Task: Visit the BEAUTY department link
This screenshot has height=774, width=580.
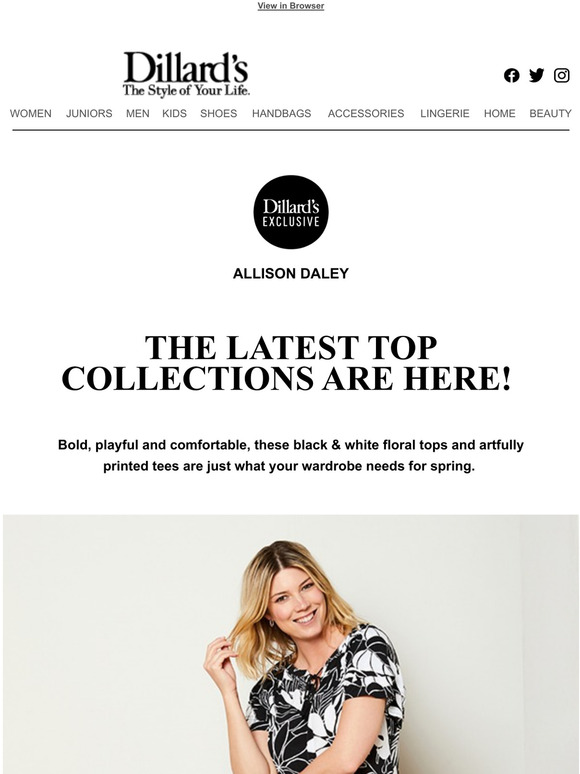Action: (x=550, y=114)
